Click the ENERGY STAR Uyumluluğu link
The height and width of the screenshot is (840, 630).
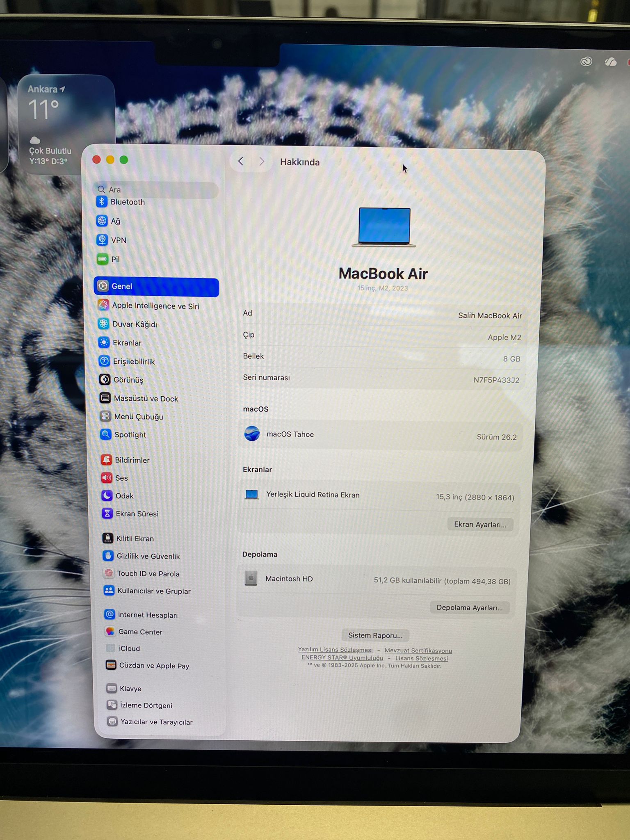click(x=342, y=657)
